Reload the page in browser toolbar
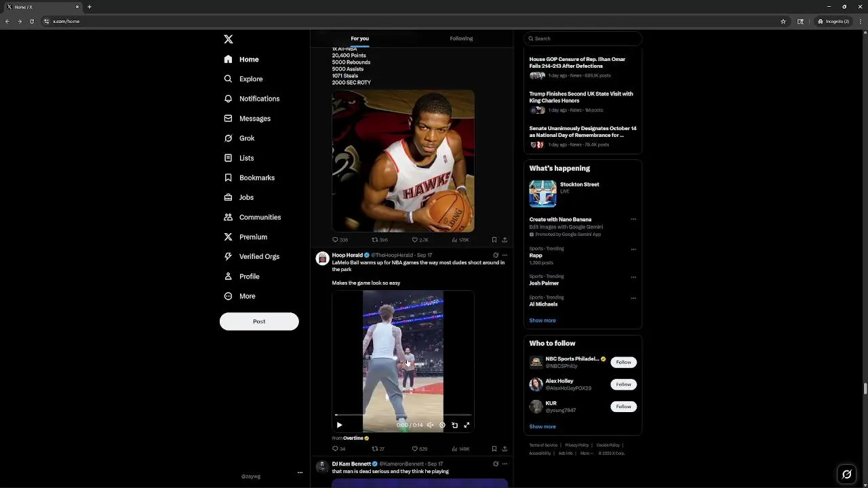This screenshot has width=868, height=488. pos(31,21)
